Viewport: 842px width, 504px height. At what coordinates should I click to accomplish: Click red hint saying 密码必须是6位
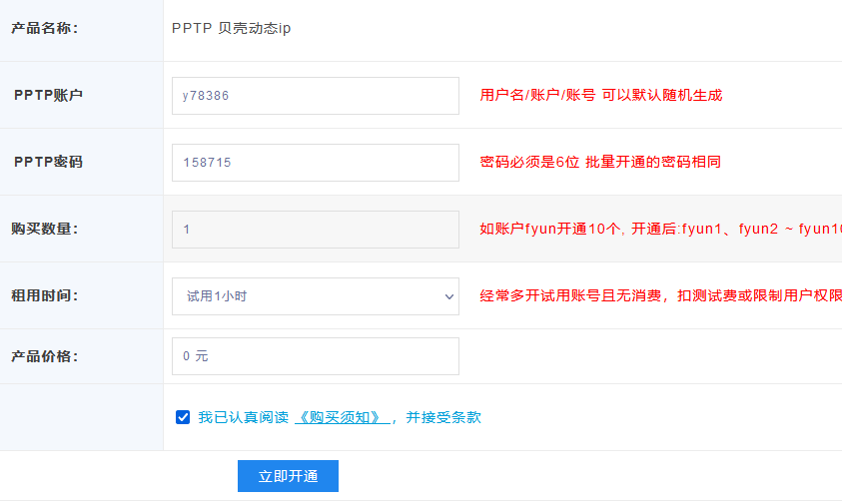pos(599,162)
